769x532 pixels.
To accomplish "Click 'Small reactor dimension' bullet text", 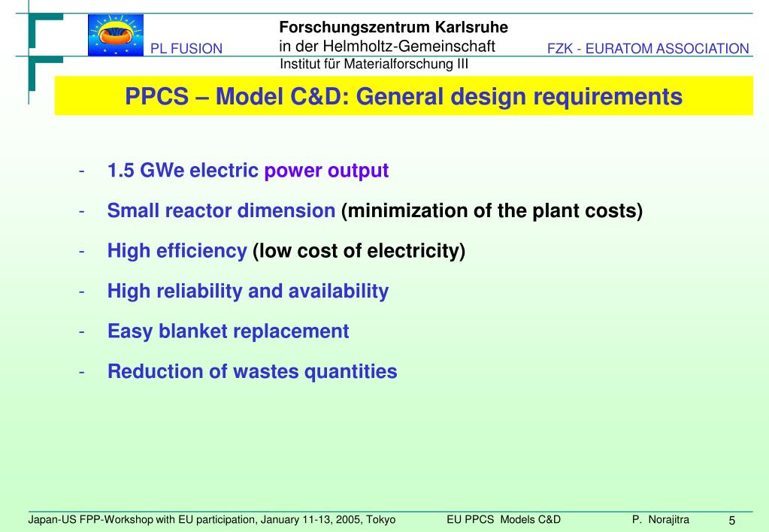I will coord(221,211).
